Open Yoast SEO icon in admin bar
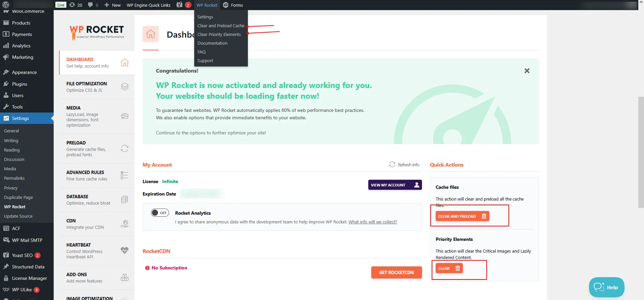 (x=180, y=5)
